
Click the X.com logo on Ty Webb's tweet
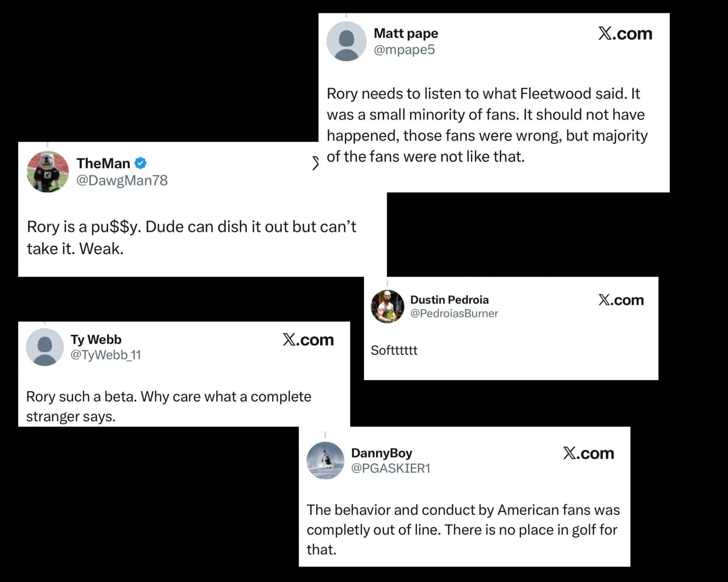pos(308,340)
